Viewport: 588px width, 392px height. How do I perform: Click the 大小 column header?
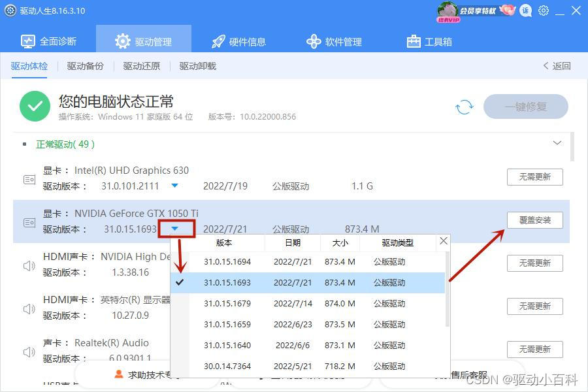[340, 242]
